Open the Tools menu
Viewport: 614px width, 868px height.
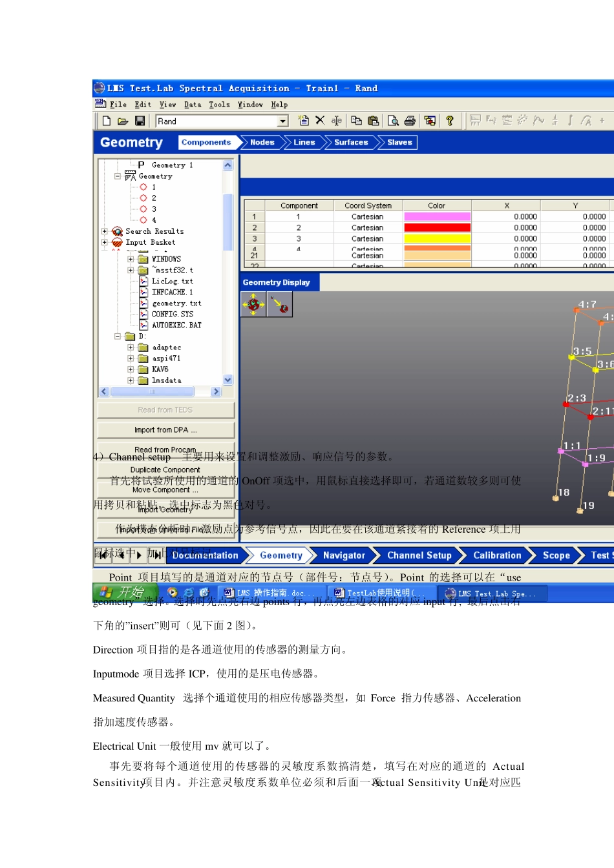[219, 105]
